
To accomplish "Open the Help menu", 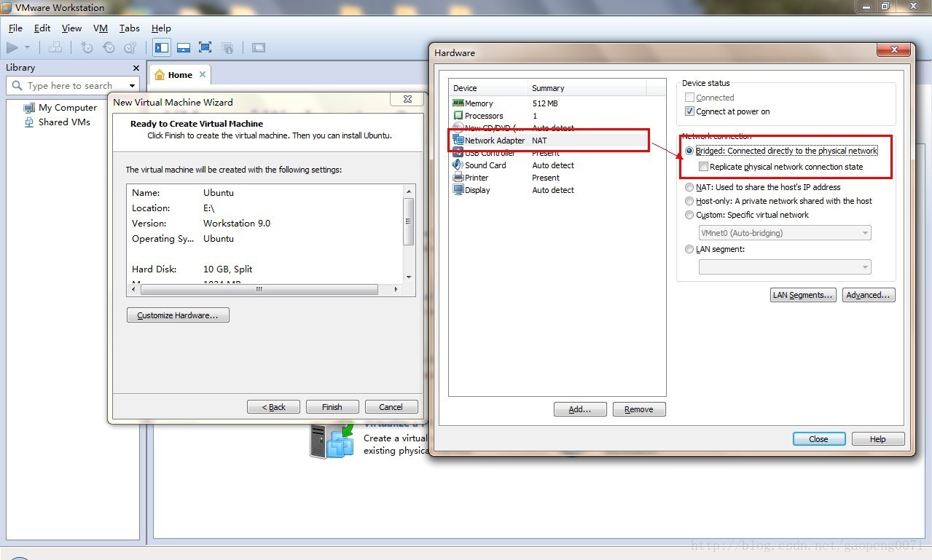I will [x=161, y=28].
